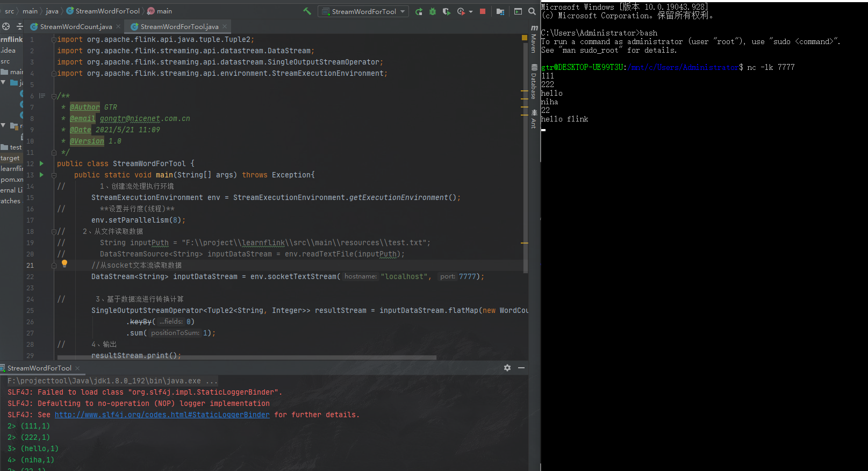Rerun StreamWordForTool with the green rerun icon
The height and width of the screenshot is (471, 868).
(419, 11)
